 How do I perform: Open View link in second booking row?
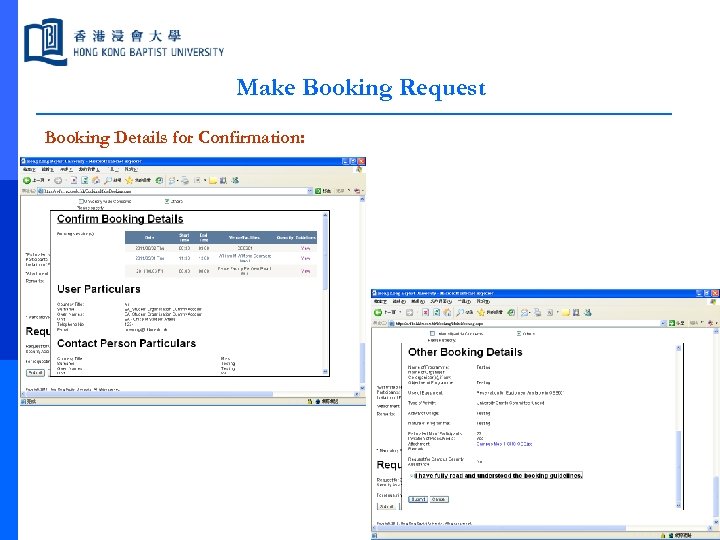click(305, 258)
